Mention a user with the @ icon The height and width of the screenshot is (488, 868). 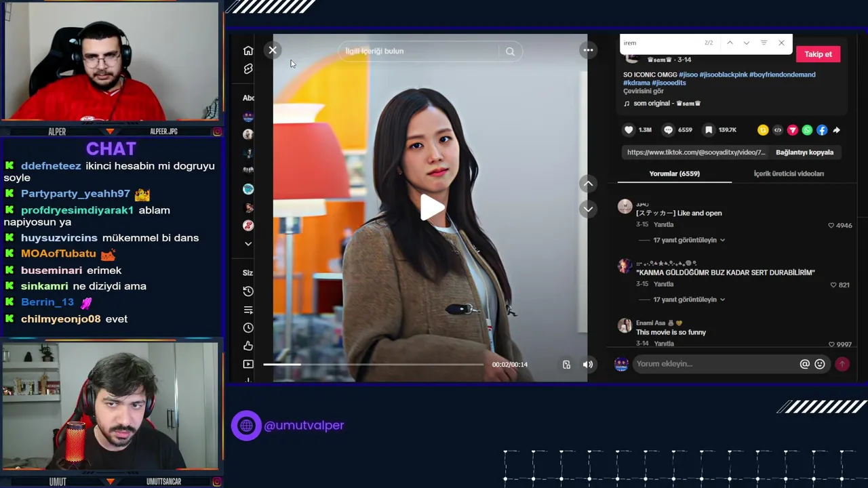pyautogui.click(x=804, y=364)
